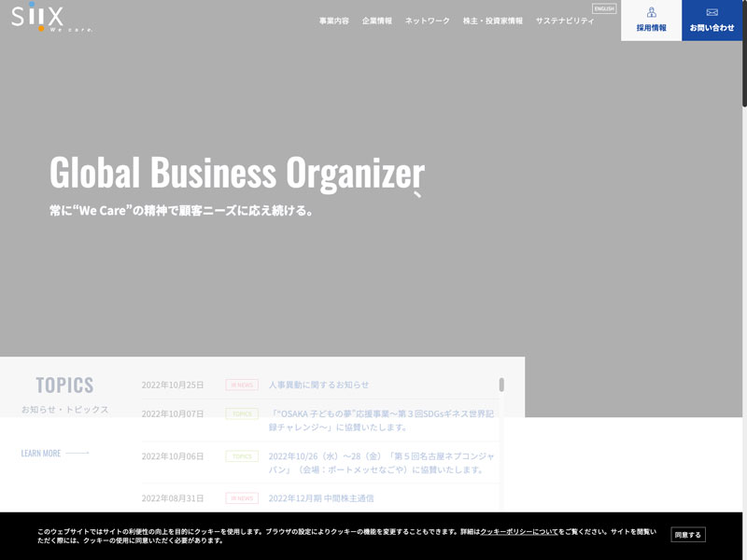This screenshot has height=560, width=747.
Task: Open the 事業内容 menu
Action: click(334, 21)
